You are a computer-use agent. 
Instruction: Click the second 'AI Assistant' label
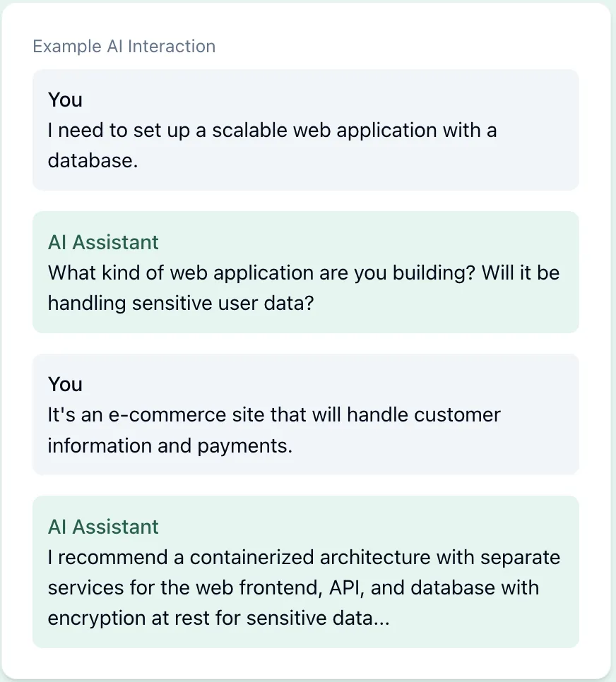(x=103, y=527)
